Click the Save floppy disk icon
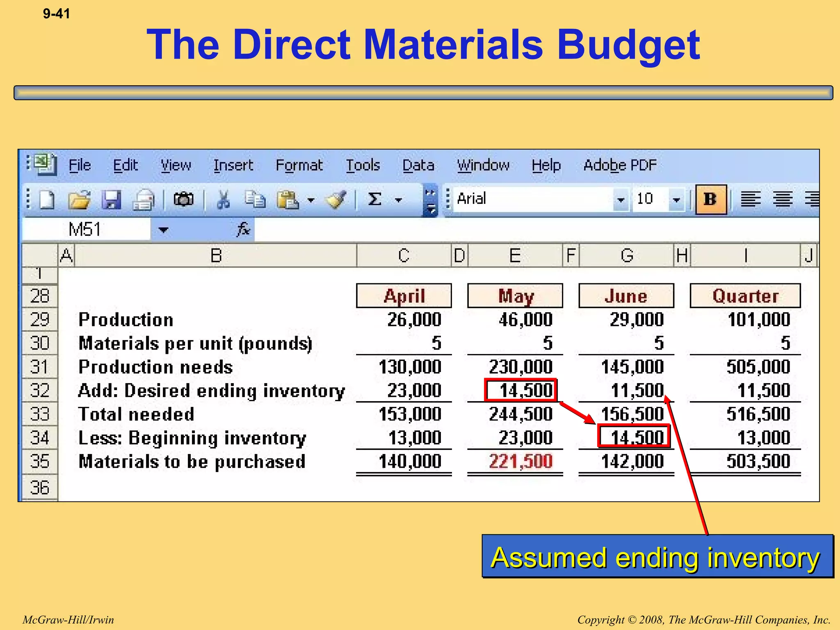The height and width of the screenshot is (630, 840). (111, 200)
